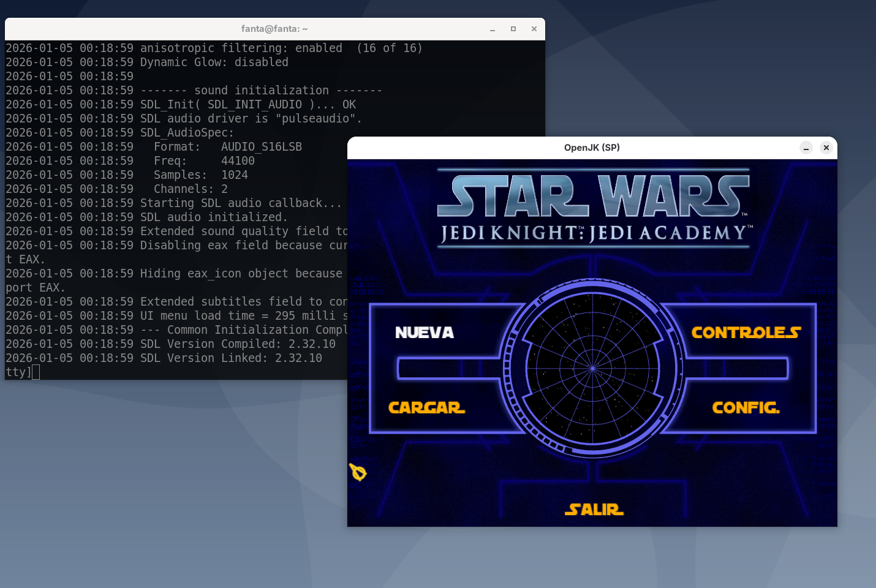Close the OpenJK (SP) window
Image resolution: width=876 pixels, height=588 pixels.
(826, 148)
